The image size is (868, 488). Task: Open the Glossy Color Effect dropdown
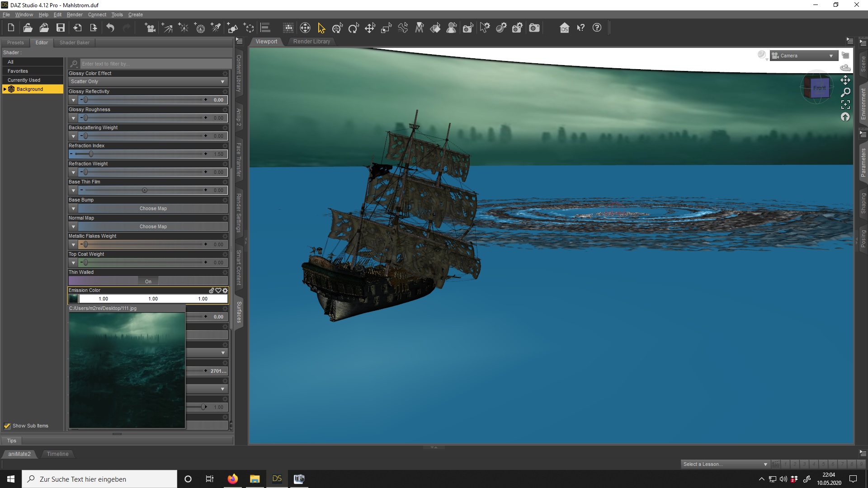tap(147, 82)
